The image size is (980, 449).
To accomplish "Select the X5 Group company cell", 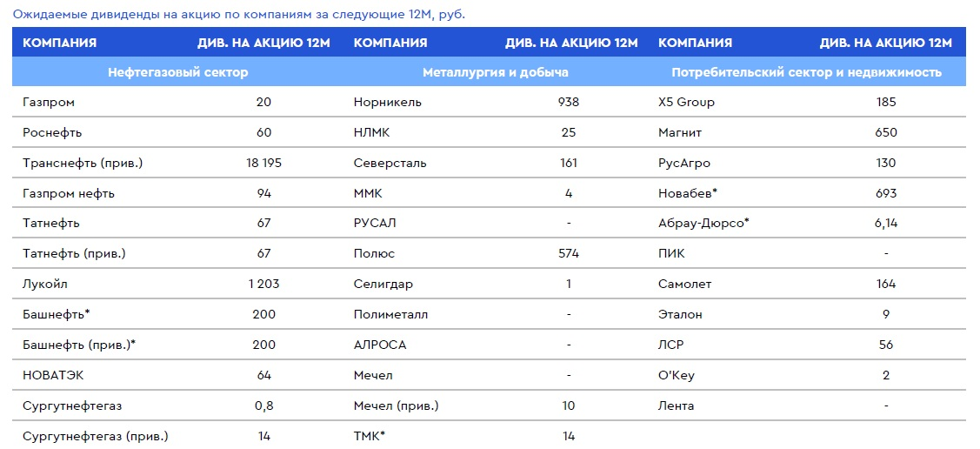I will pos(686,103).
